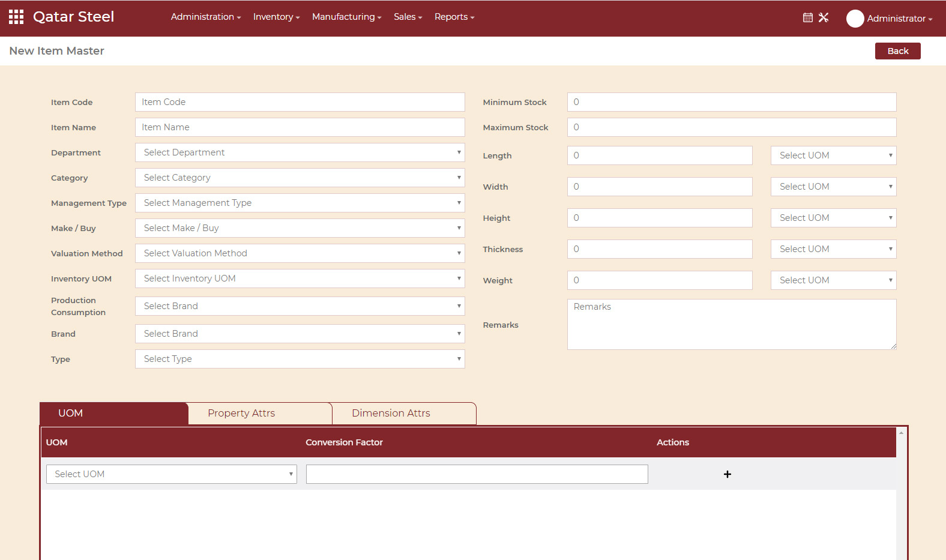
Task: Open the Manufacturing menu
Action: [x=346, y=17]
